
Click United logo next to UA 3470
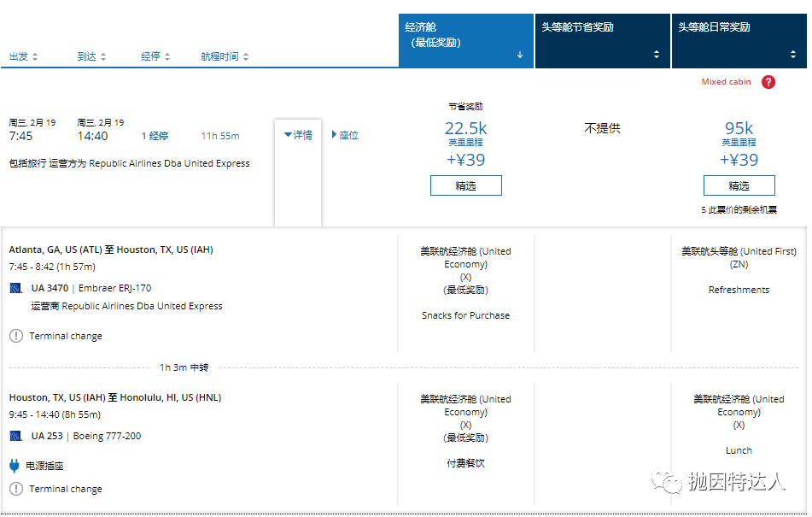(x=16, y=288)
